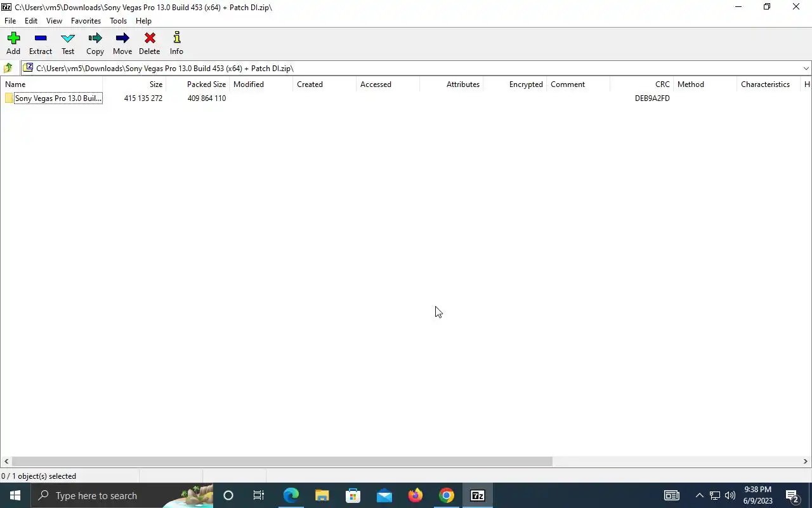
Task: Open the Edit menu
Action: [x=31, y=21]
